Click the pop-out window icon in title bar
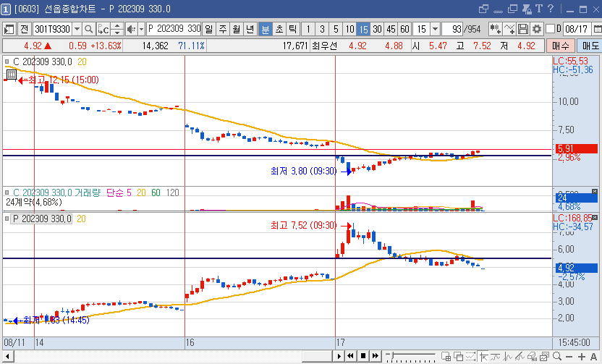 [484, 9]
